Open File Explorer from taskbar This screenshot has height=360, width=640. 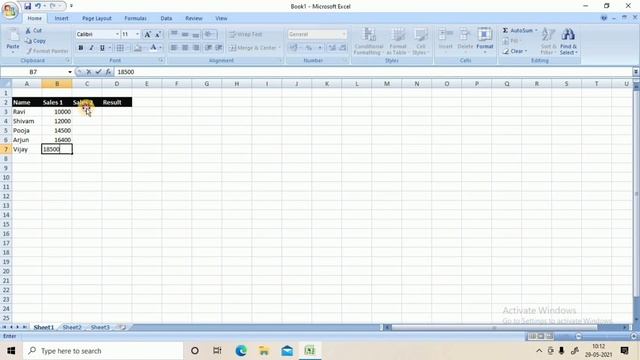point(264,351)
